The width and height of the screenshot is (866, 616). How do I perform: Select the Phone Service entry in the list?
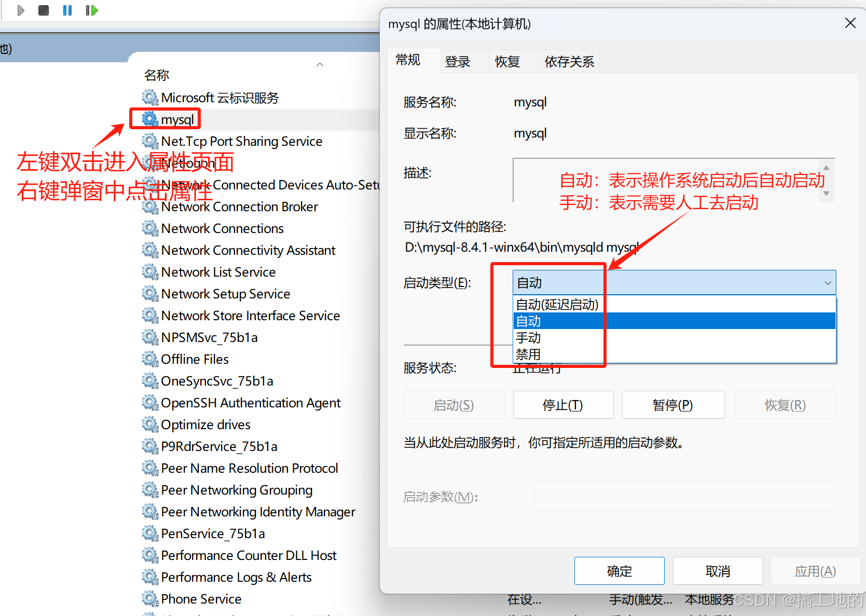200,599
